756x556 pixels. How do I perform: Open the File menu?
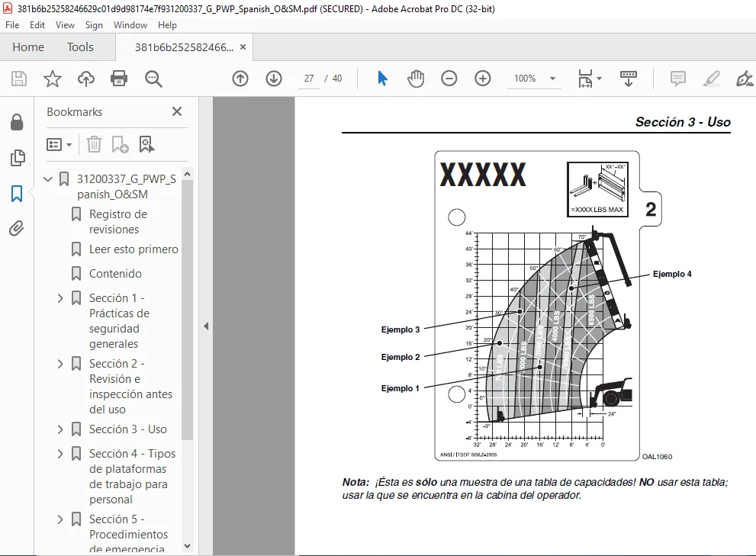pos(12,25)
